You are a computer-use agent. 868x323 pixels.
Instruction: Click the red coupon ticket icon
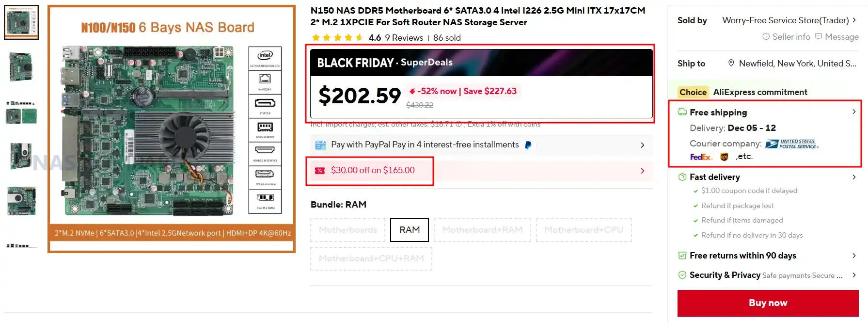coord(320,170)
